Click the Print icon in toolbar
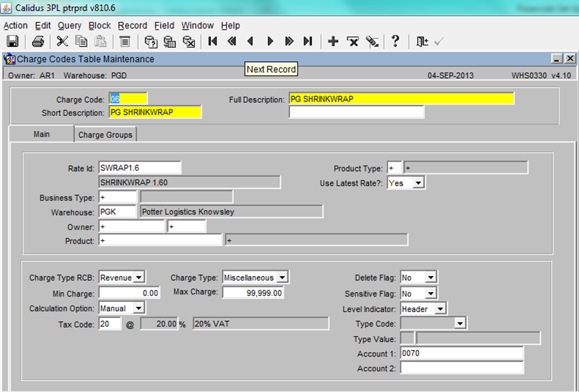Screen dimensions: 579x392 38,41
